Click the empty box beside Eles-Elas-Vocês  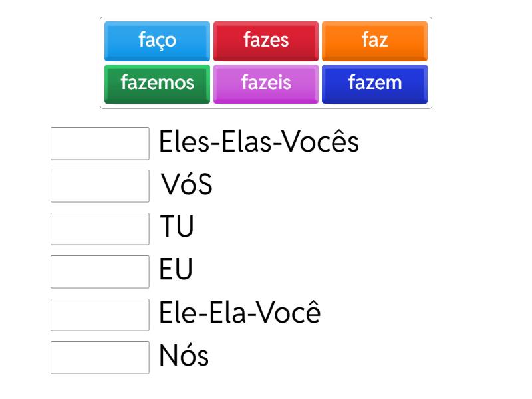100,143
